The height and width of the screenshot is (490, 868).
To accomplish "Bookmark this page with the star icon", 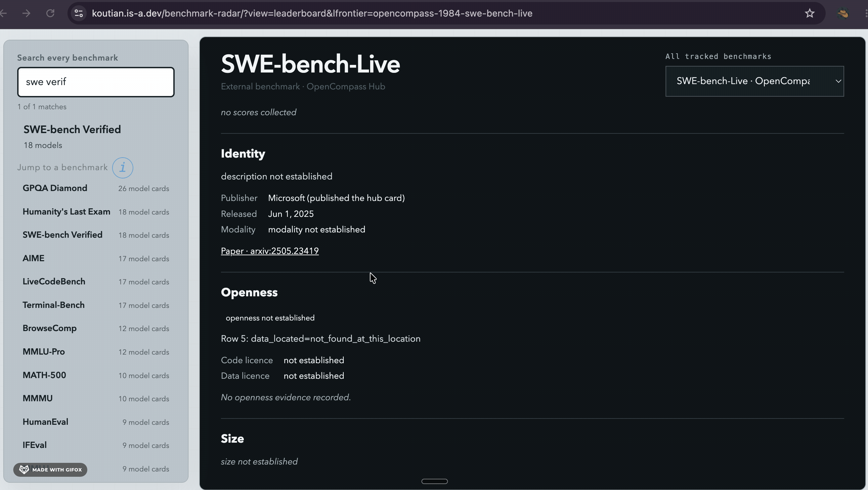I will coord(809,14).
